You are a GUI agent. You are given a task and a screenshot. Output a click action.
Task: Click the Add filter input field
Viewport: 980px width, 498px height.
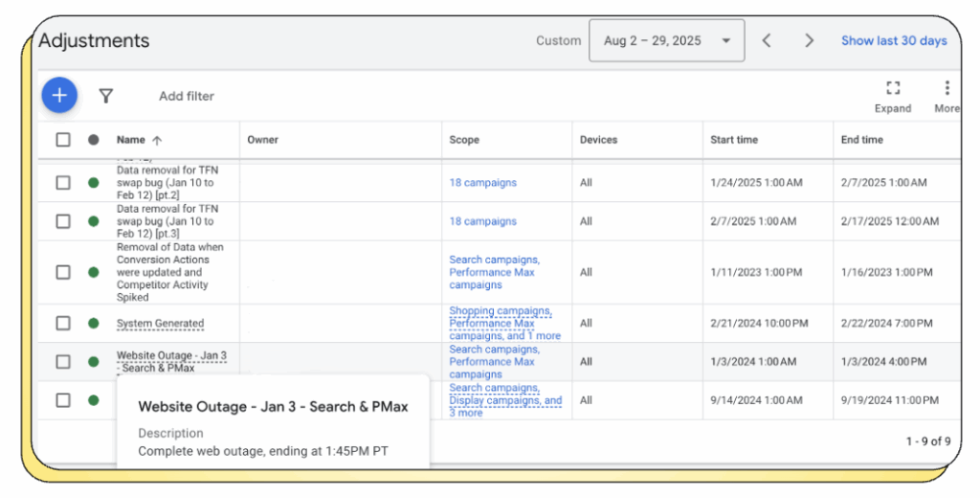[187, 96]
